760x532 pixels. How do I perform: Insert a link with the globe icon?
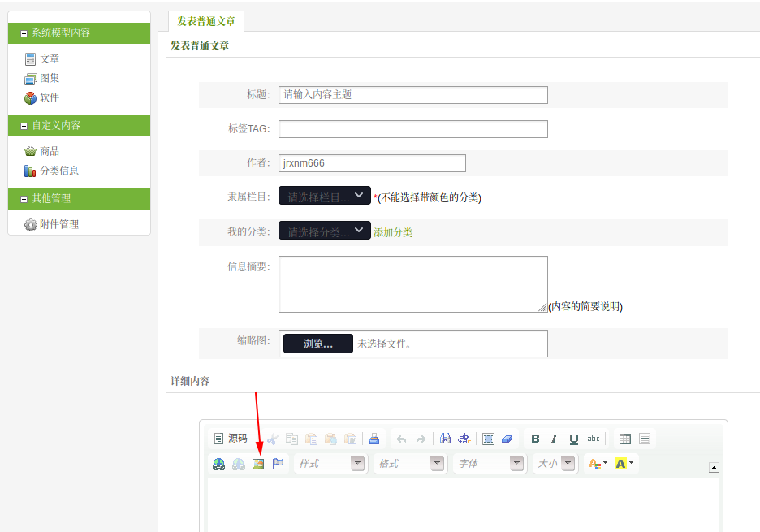[x=219, y=464]
